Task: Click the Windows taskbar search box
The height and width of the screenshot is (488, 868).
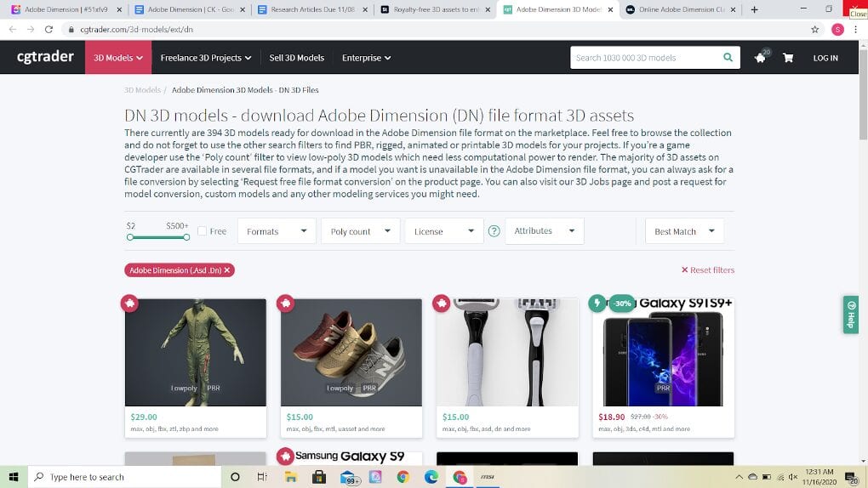Action: click(125, 477)
